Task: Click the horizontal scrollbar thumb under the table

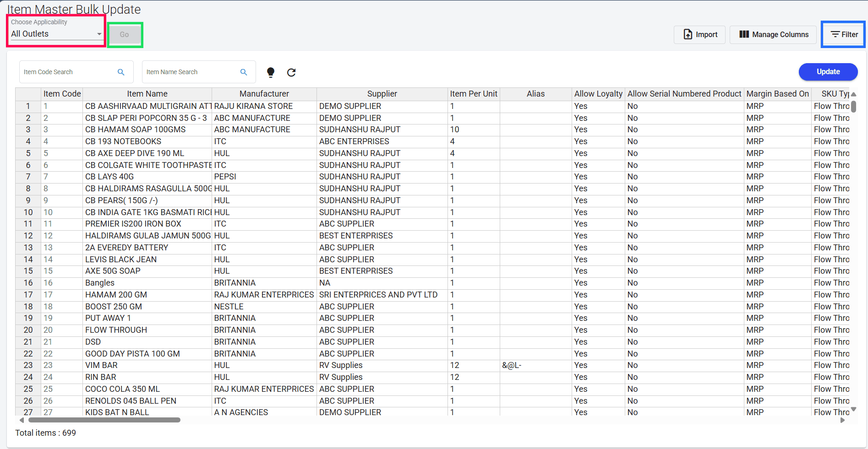Action: pyautogui.click(x=104, y=420)
